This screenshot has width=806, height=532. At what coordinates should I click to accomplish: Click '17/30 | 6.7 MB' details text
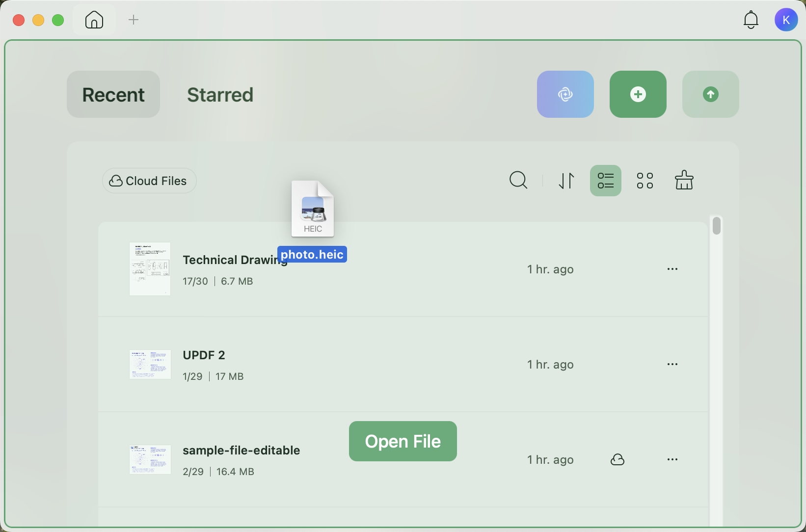coord(218,281)
